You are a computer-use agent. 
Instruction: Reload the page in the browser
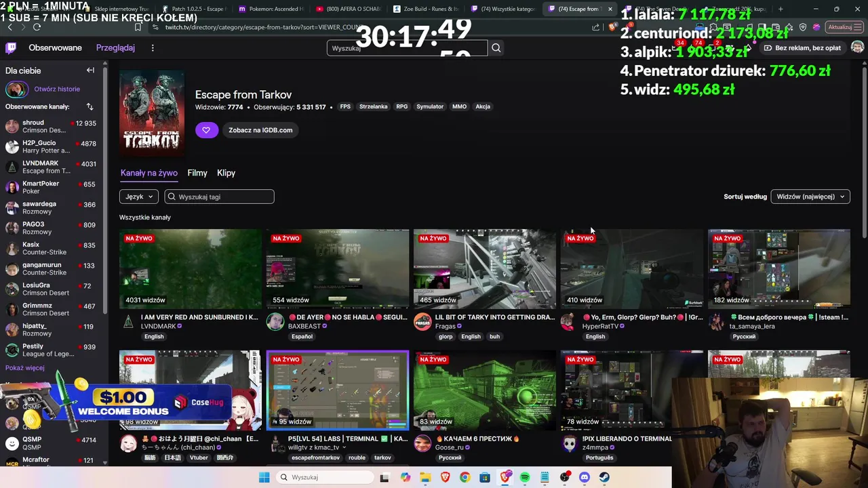point(37,27)
